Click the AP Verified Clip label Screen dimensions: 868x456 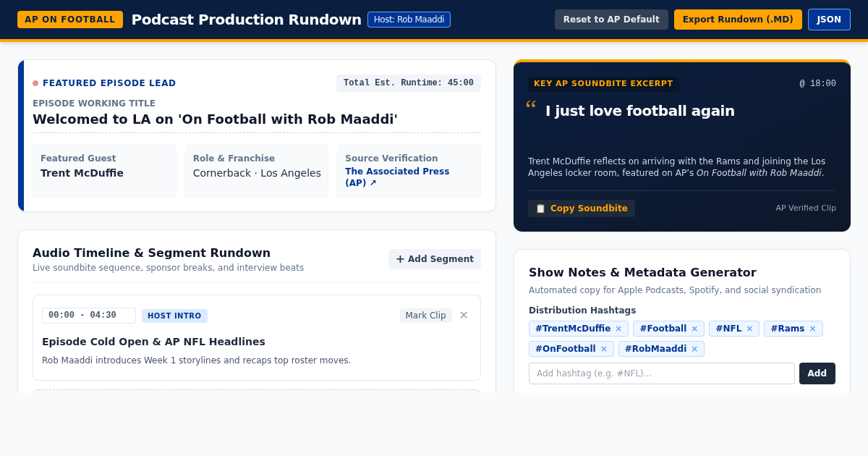click(806, 208)
